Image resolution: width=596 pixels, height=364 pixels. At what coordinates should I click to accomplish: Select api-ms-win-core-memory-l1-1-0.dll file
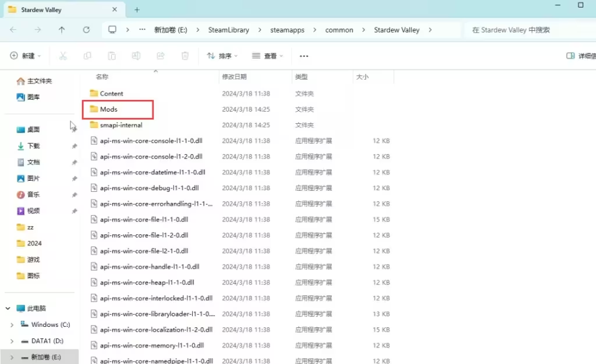[x=147, y=345]
